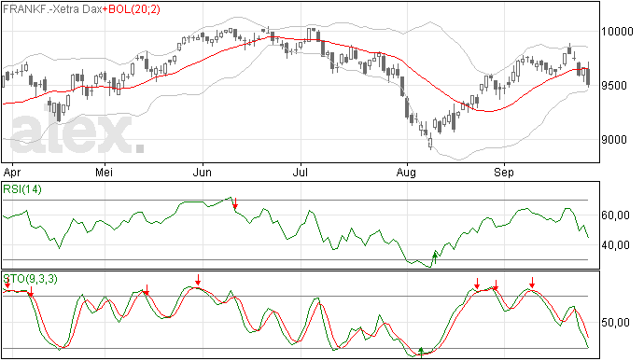Click the Sep month label on time axis
Image resolution: width=644 pixels, height=361 pixels.
pyautogui.click(x=504, y=173)
